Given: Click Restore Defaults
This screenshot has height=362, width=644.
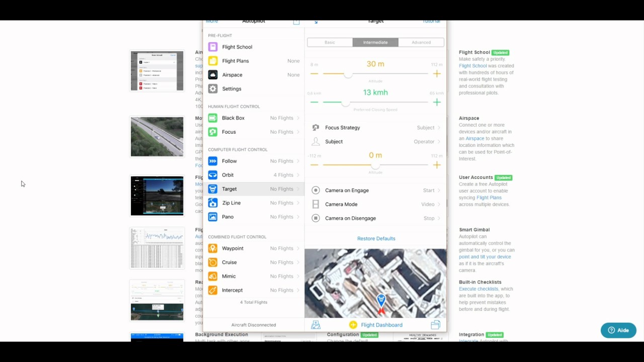Looking at the screenshot, I should click(376, 239).
